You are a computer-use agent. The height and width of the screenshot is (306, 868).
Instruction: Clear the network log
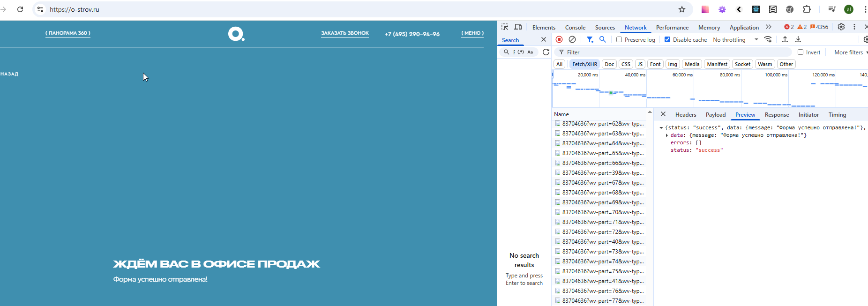[x=572, y=39]
